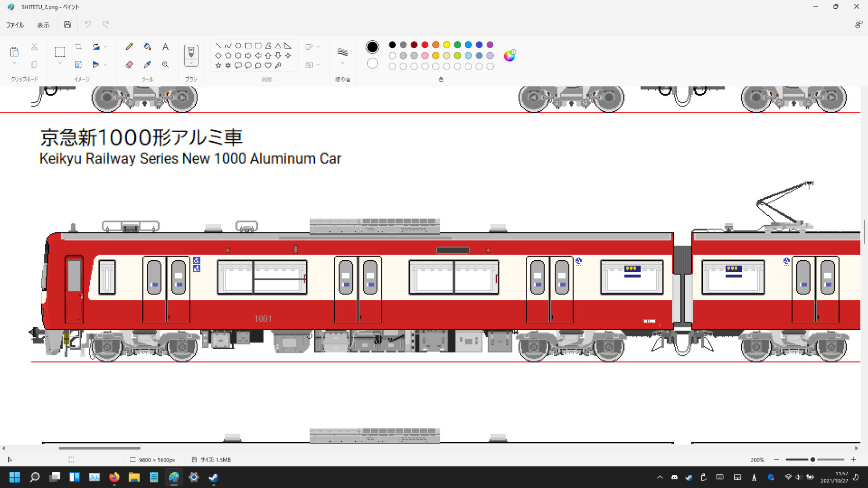Click the Magnifier tool
The height and width of the screenshot is (488, 868).
coord(165,65)
